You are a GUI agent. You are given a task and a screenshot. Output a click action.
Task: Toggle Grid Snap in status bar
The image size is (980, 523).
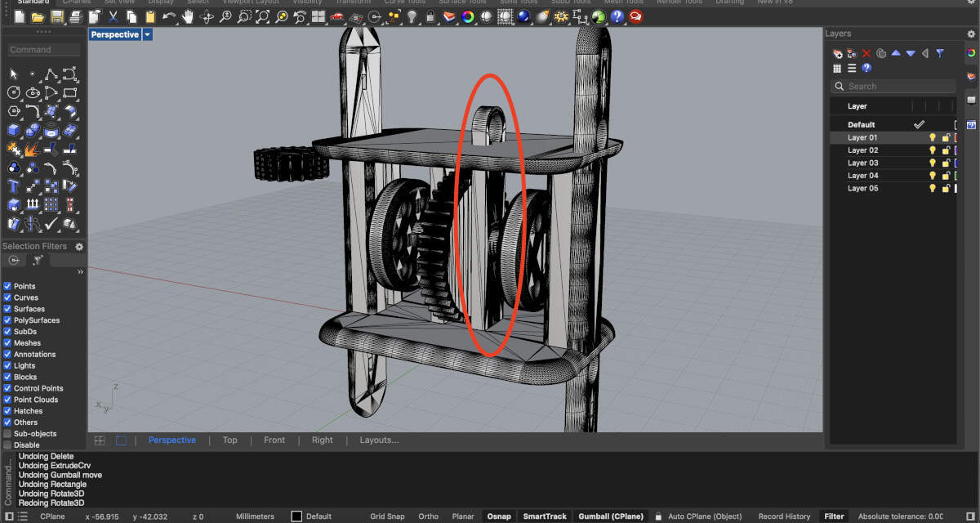click(x=387, y=516)
